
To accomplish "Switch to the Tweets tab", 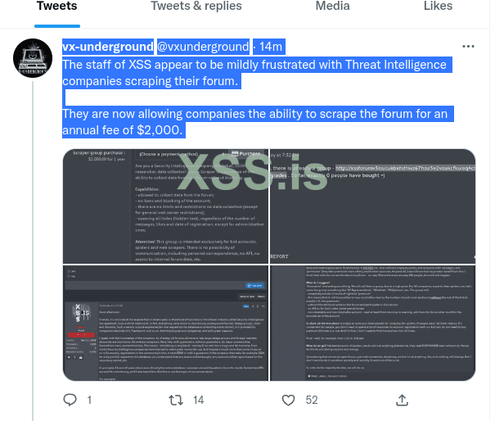I will [57, 6].
